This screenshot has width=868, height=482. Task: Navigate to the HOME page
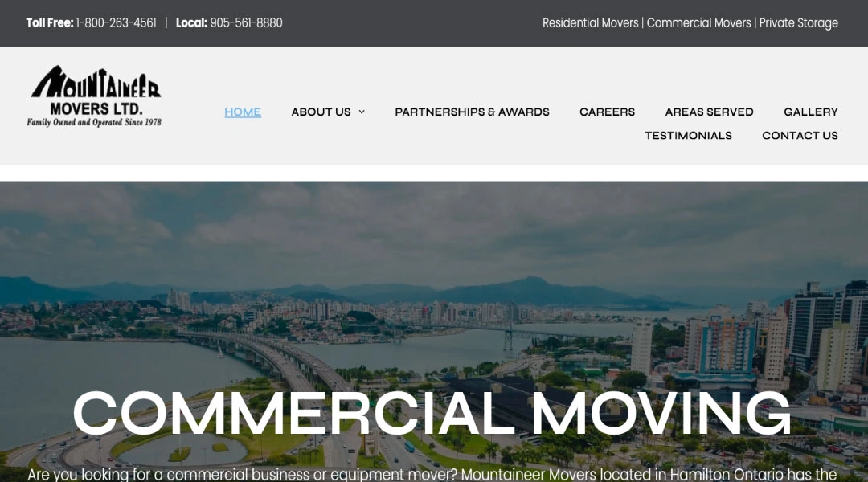pos(242,112)
